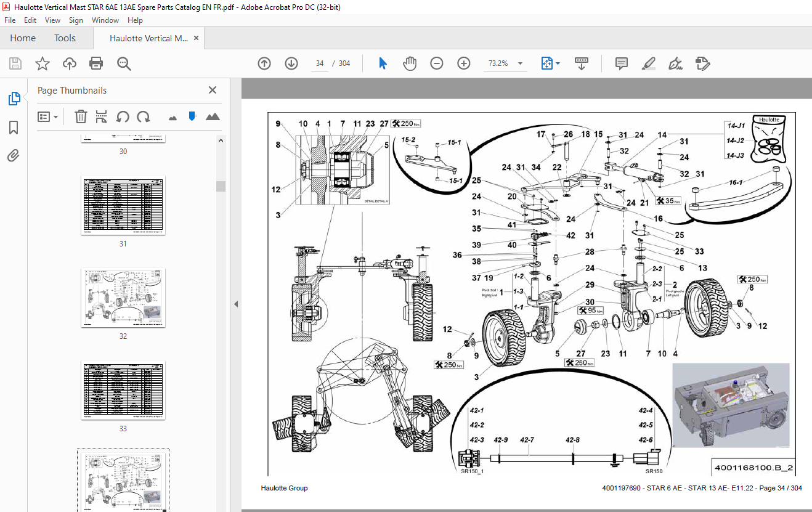Bookmark this file with the star icon
The width and height of the screenshot is (812, 512).
coord(43,63)
